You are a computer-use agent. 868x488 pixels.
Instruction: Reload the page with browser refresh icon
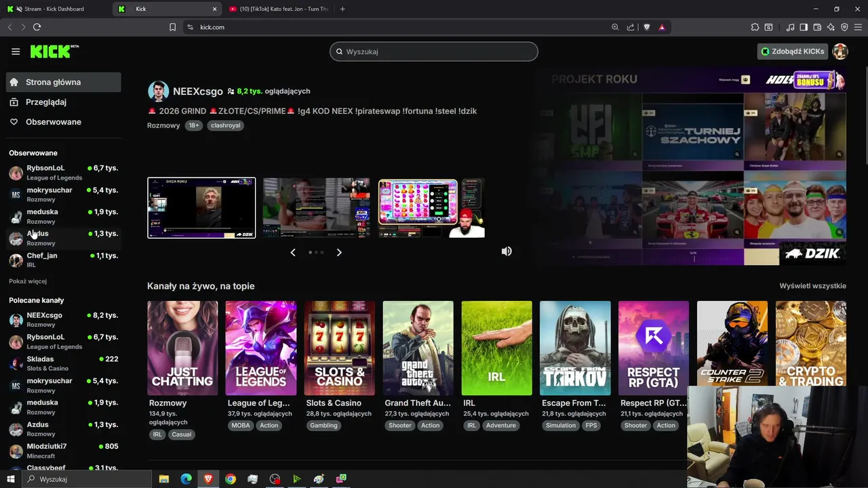(37, 27)
